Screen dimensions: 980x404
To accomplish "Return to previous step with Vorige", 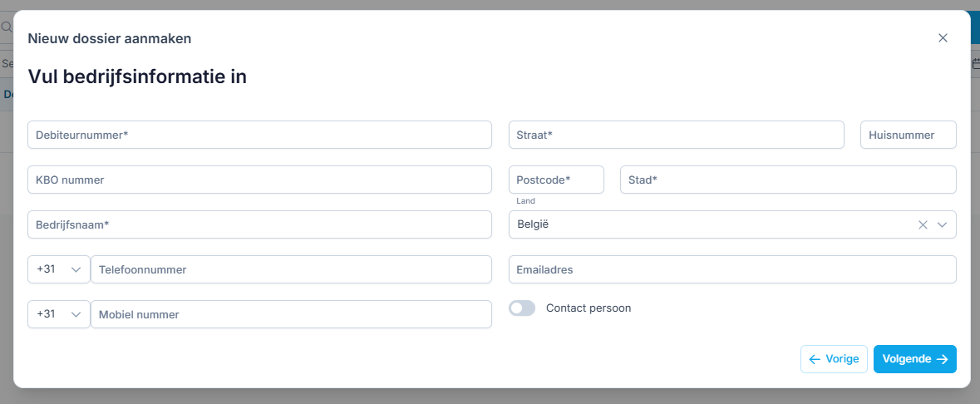I will point(834,359).
